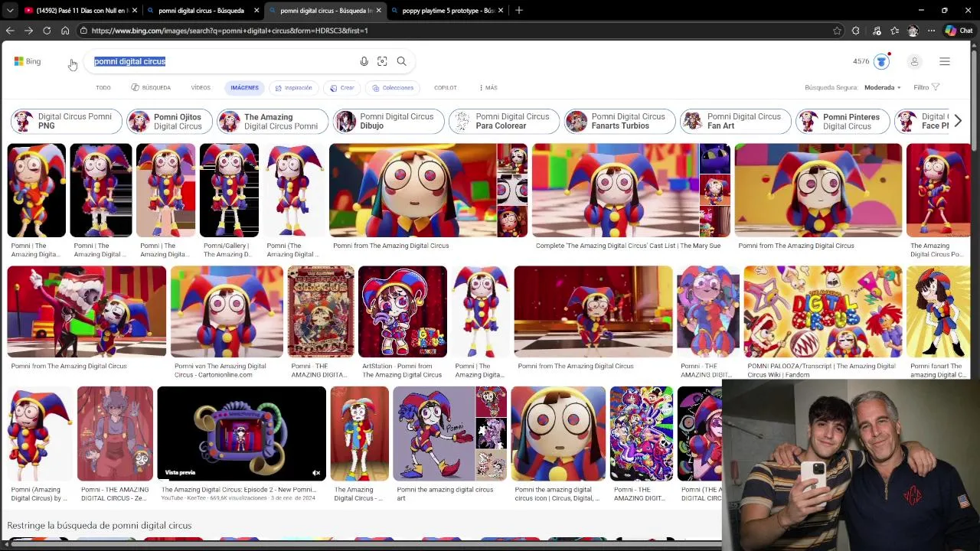Open Copilot Chat button
The width and height of the screenshot is (980, 551).
point(959,31)
